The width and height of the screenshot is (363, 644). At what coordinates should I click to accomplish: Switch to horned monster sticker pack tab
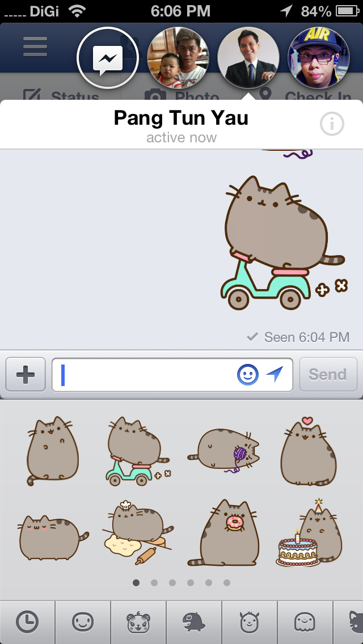point(250,622)
